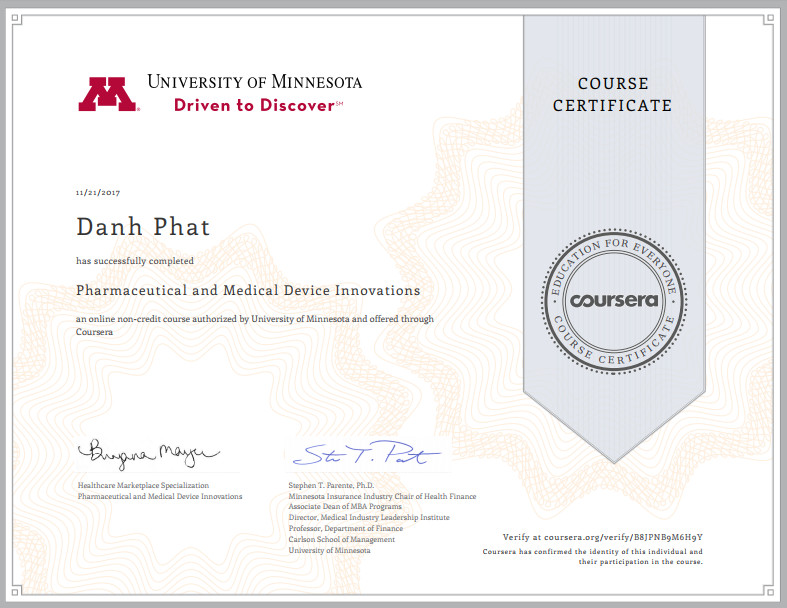Screen dimensions: 787x608
Task: Click 'Pharmaceutical and Medical Device Innovations' under left signature
Action: pyautogui.click(x=160, y=497)
